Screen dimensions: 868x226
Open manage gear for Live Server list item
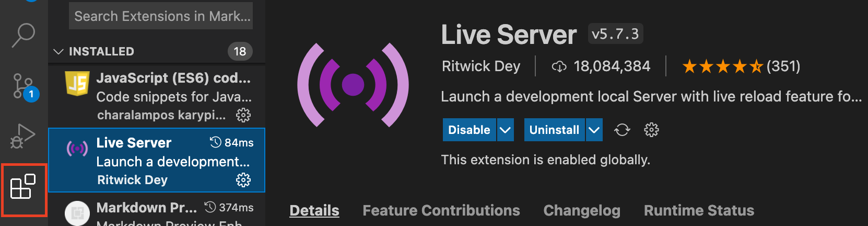click(243, 180)
